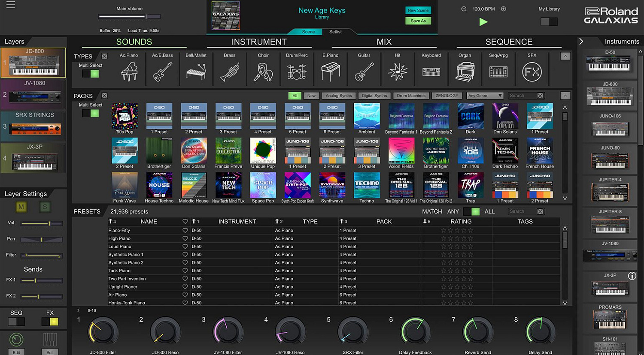Select the Hit burst type icon
Image resolution: width=644 pixels, height=355 pixels.
pos(398,72)
